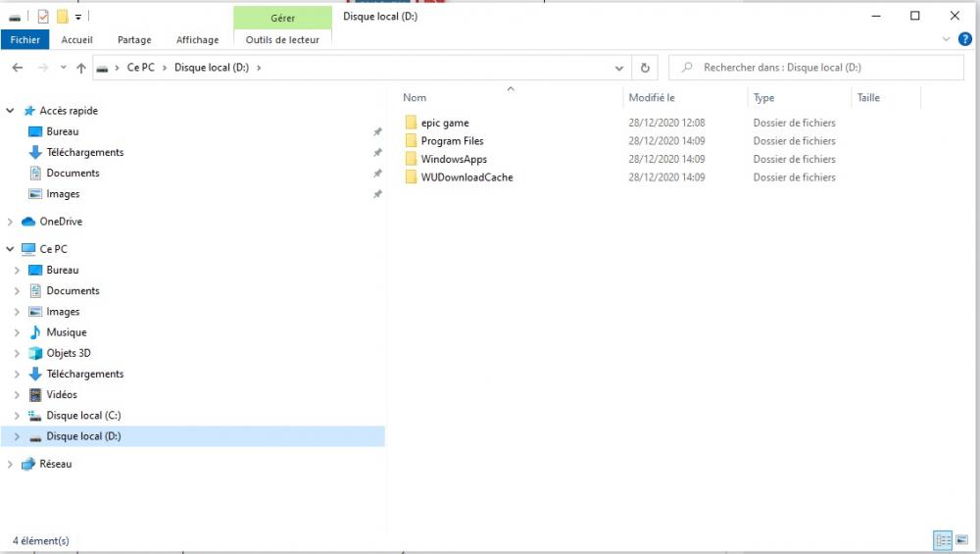The image size is (980, 554).
Task: Click the New folder icon in title bar
Action: tap(63, 17)
